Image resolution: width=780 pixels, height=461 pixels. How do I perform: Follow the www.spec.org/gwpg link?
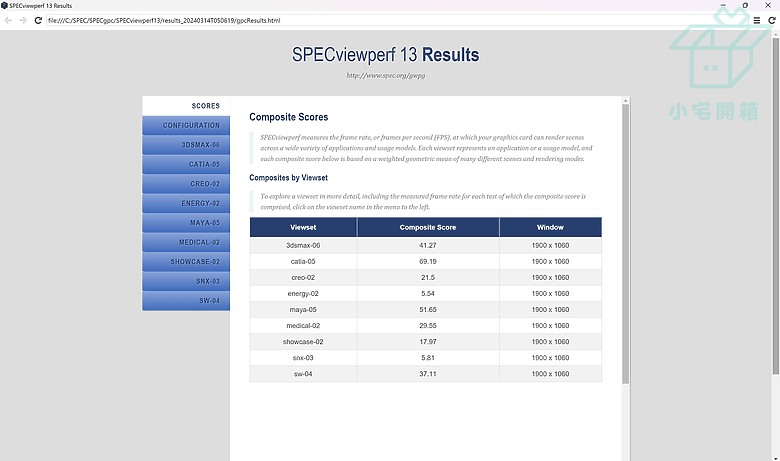pos(386,76)
